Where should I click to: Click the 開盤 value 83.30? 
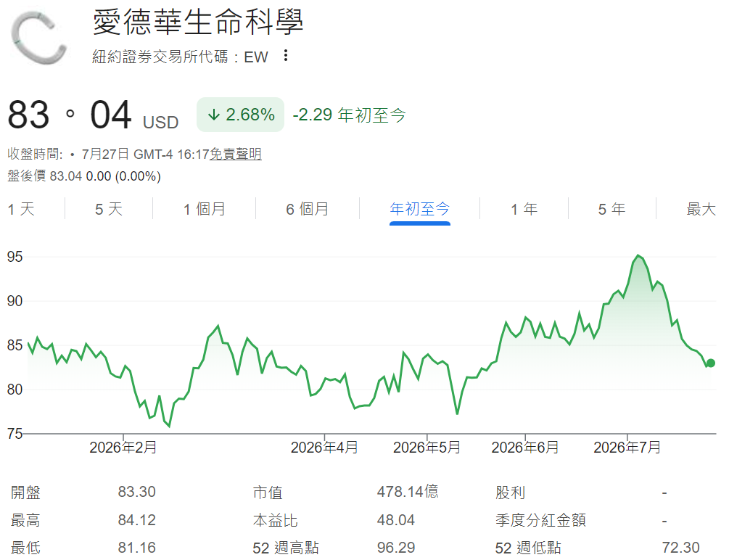click(136, 492)
